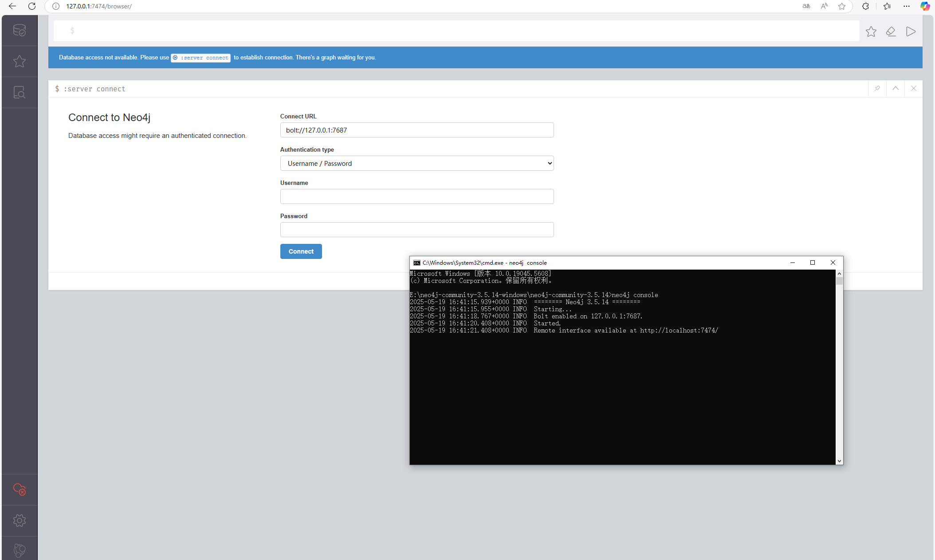
Task: Add page to browser favorites star
Action: (842, 6)
